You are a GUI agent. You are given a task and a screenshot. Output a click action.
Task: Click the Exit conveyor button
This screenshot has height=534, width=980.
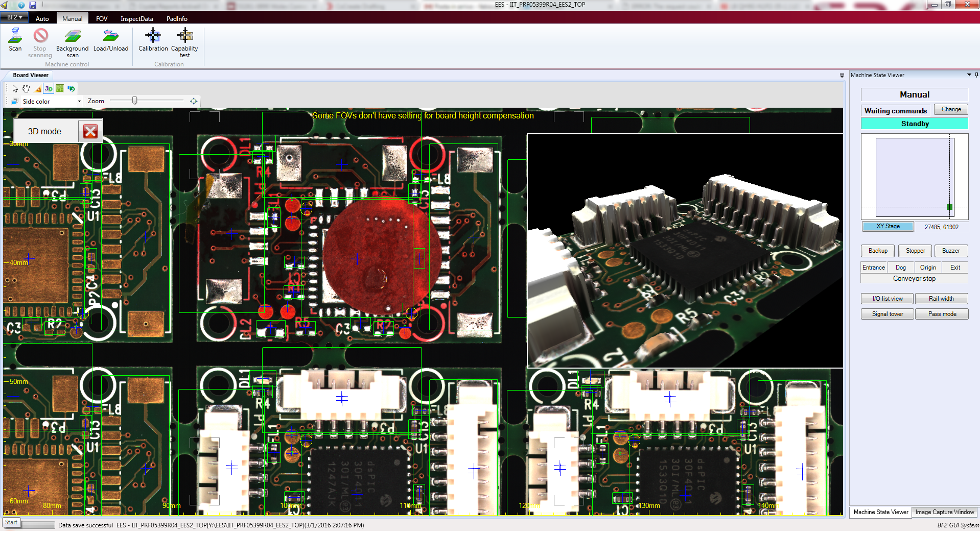(x=955, y=268)
